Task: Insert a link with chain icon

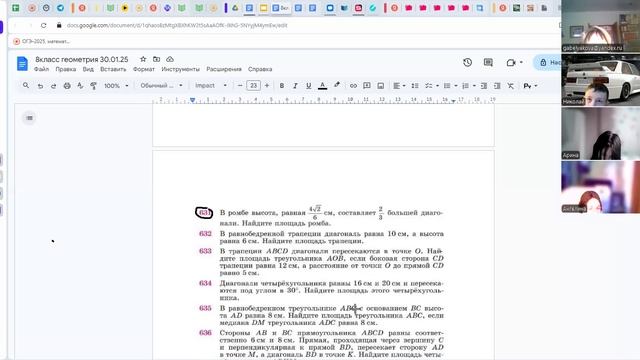Action: pos(353,86)
